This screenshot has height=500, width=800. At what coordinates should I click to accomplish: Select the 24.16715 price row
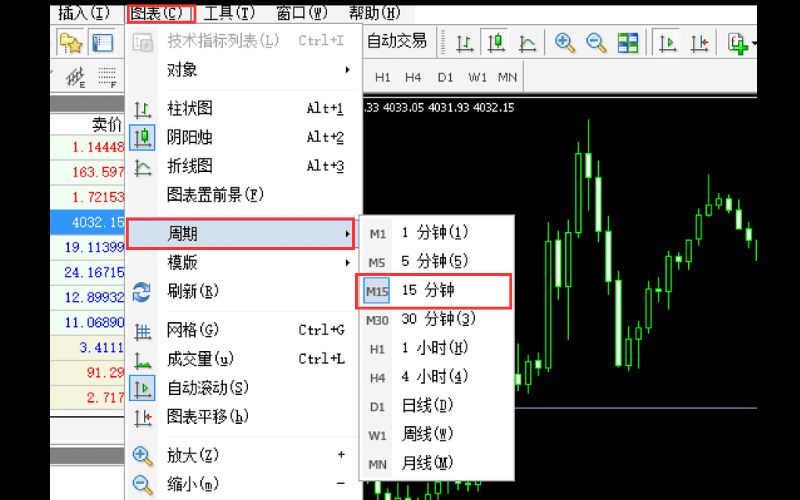tap(88, 272)
